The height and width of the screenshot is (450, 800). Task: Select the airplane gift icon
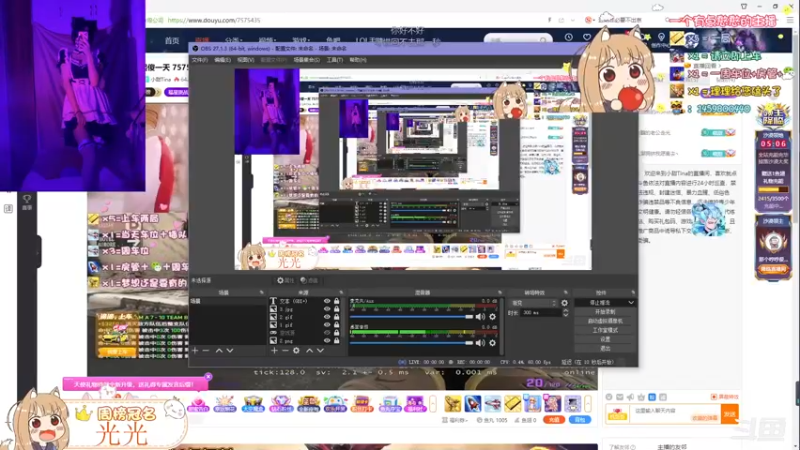click(x=493, y=404)
